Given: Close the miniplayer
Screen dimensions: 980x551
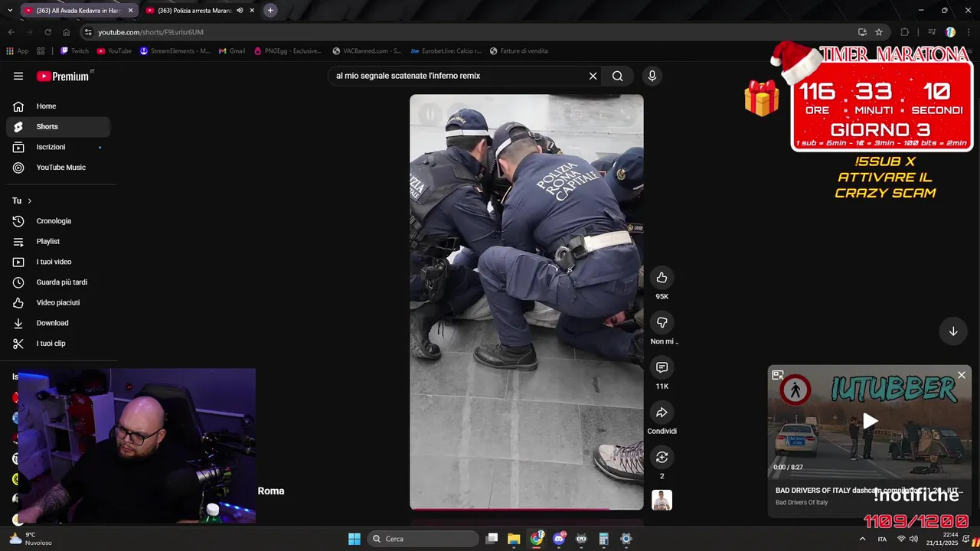Looking at the screenshot, I should pos(962,375).
